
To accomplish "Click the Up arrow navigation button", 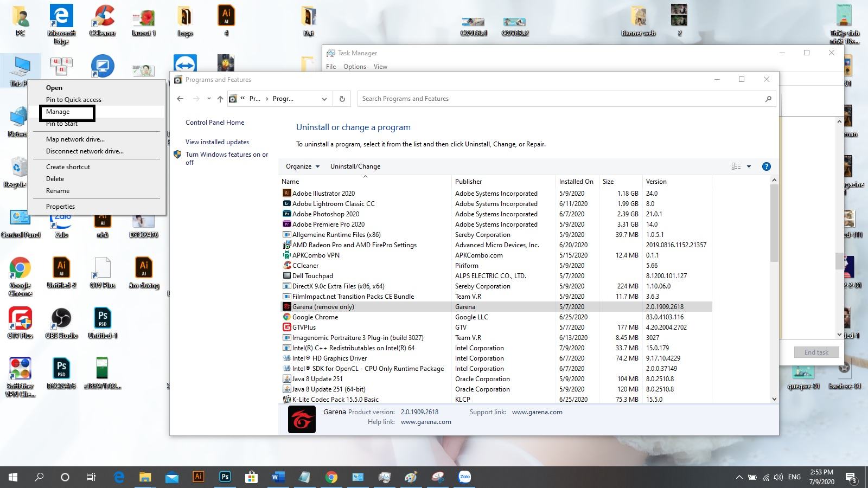I will tap(220, 99).
